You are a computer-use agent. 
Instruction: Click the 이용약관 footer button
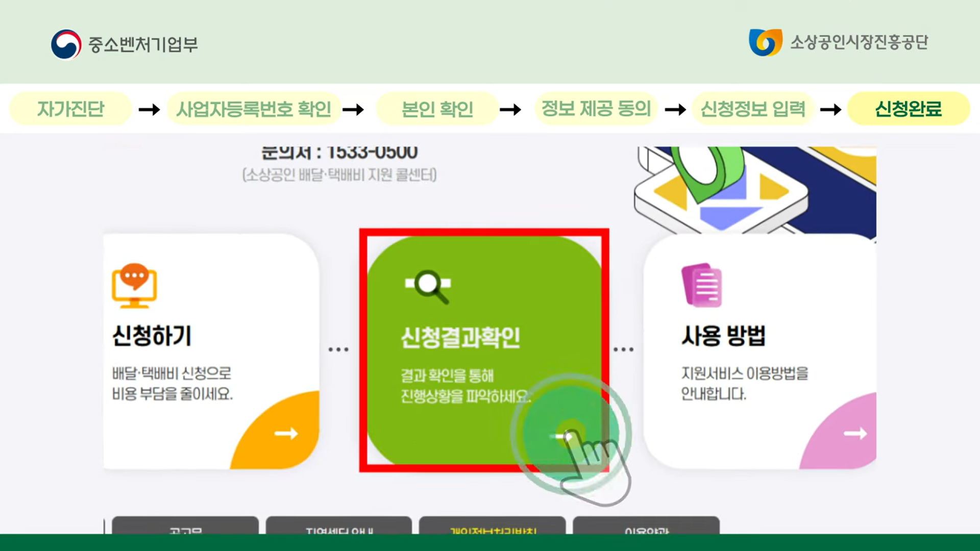click(x=646, y=527)
